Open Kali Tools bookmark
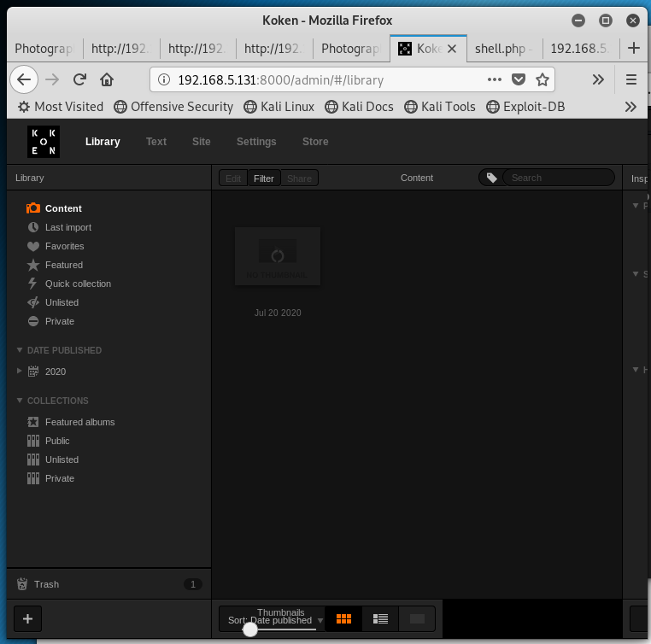651x644 pixels. click(440, 107)
